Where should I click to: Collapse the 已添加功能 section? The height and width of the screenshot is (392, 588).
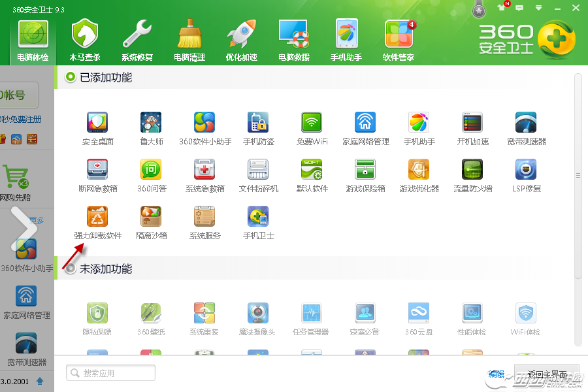pos(70,76)
